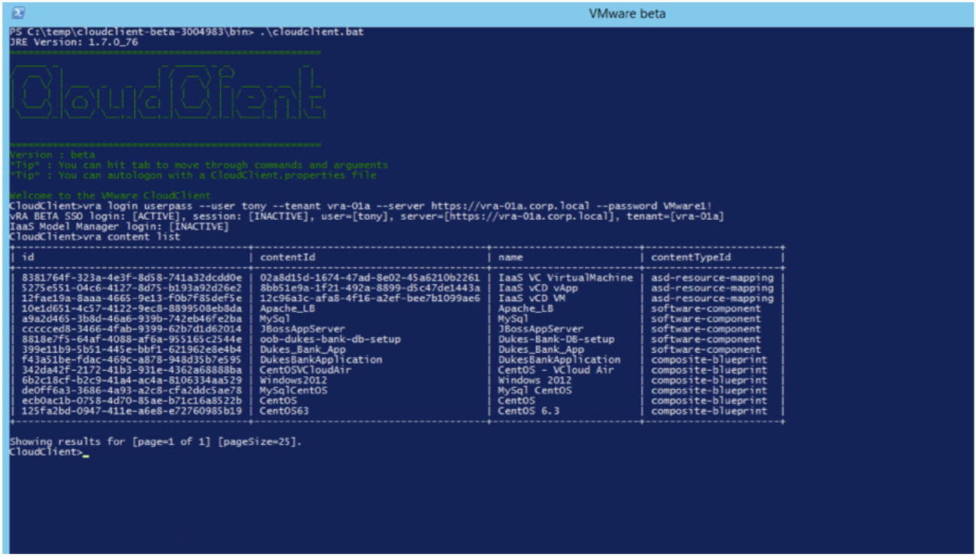Click composite-blueprint in the CentOS 6.3 row
Screen dimensions: 976x560
[x=709, y=411]
